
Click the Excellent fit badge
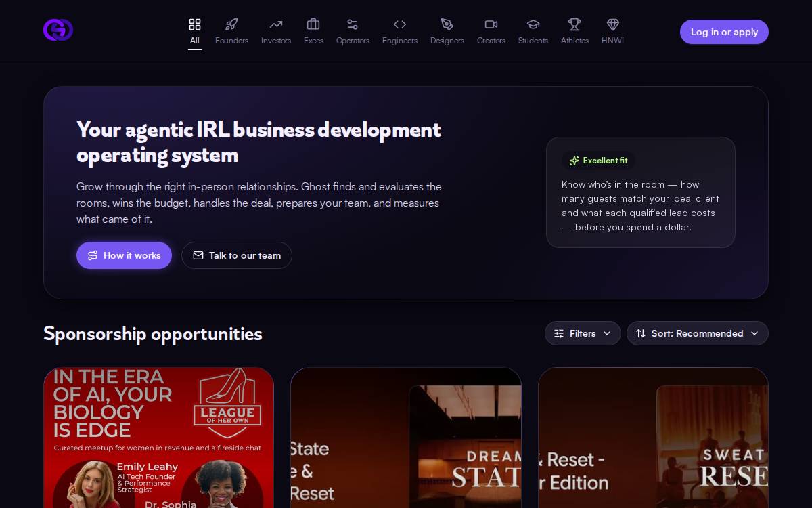click(598, 161)
